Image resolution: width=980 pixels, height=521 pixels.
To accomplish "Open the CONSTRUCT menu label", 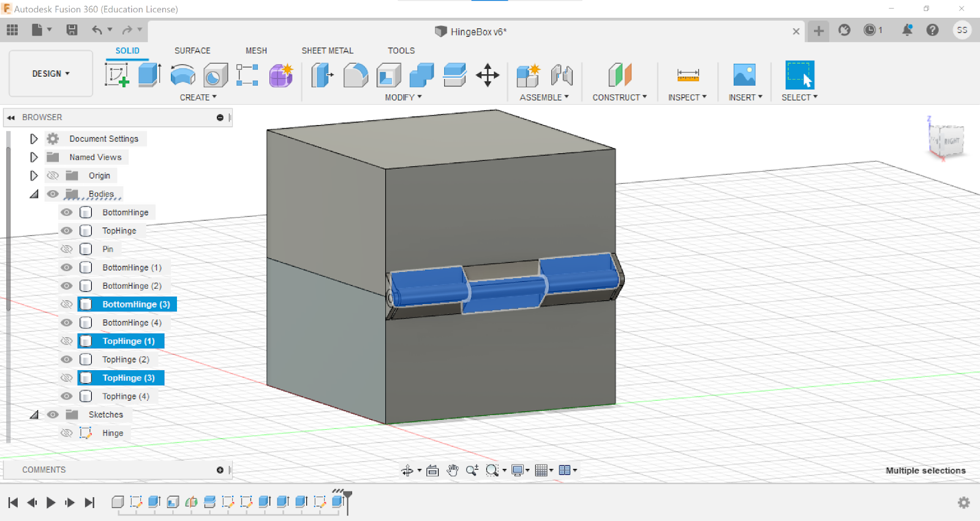I will tap(619, 97).
